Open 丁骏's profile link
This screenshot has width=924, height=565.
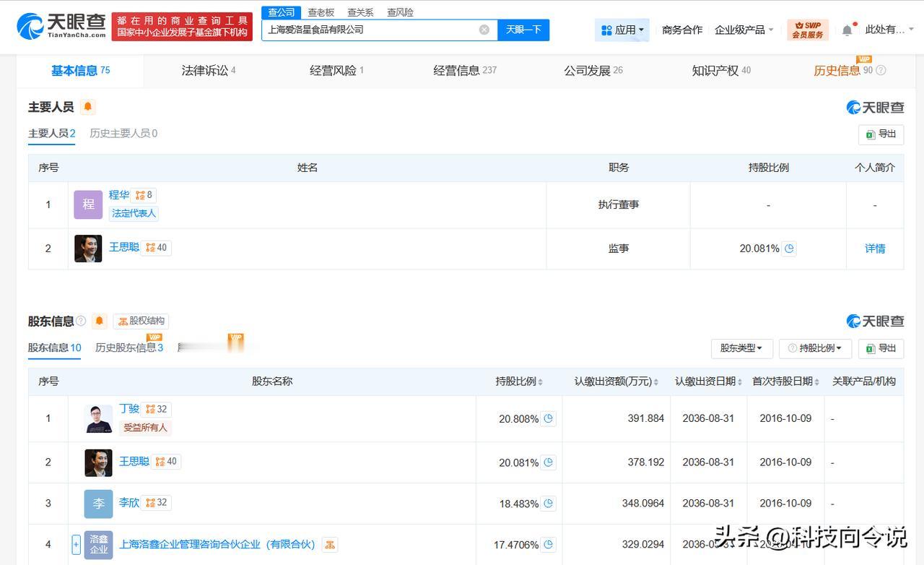click(129, 409)
